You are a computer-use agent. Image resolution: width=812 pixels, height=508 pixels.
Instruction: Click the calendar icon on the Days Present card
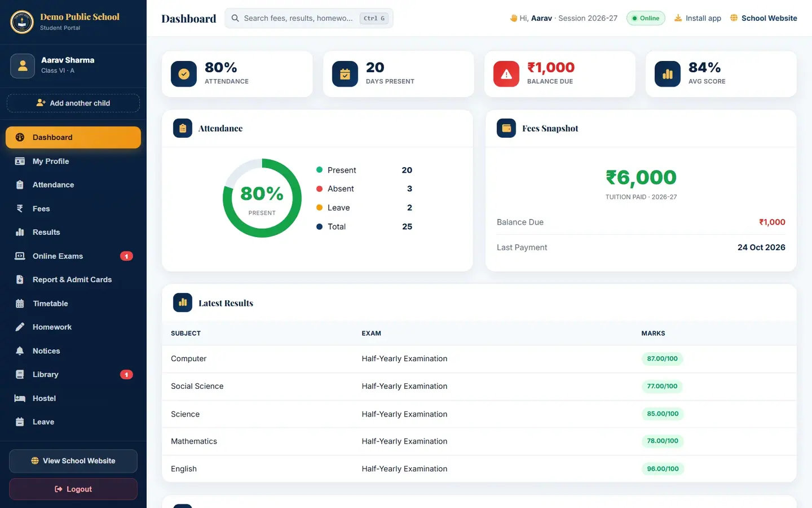[x=345, y=74]
